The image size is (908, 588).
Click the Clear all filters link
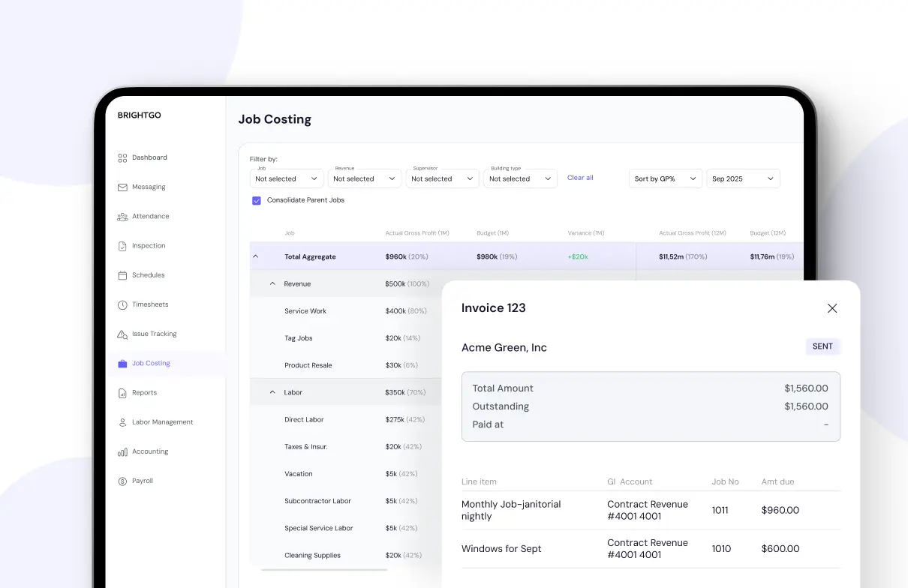(x=580, y=178)
